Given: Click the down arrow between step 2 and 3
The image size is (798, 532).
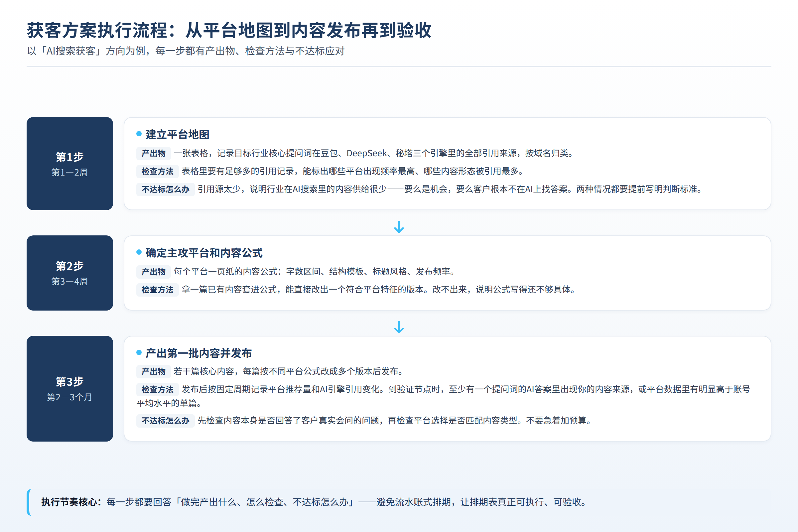Looking at the screenshot, I should (x=399, y=327).
